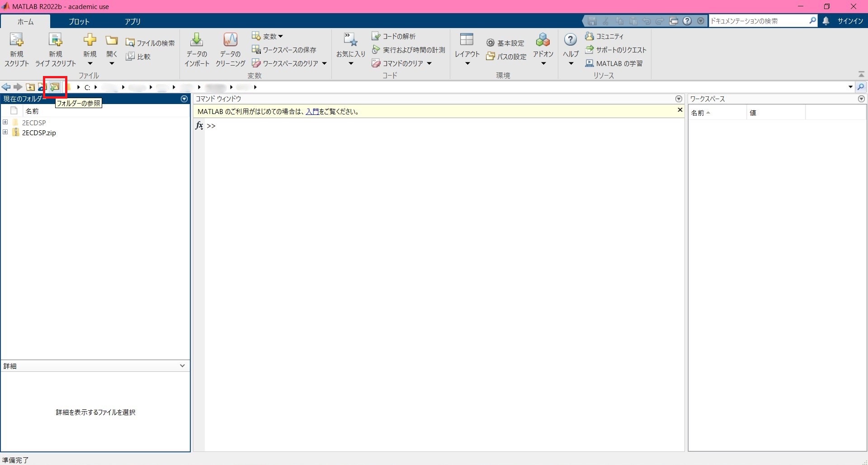Click ワークスペースの保存 to save workspace

(284, 50)
